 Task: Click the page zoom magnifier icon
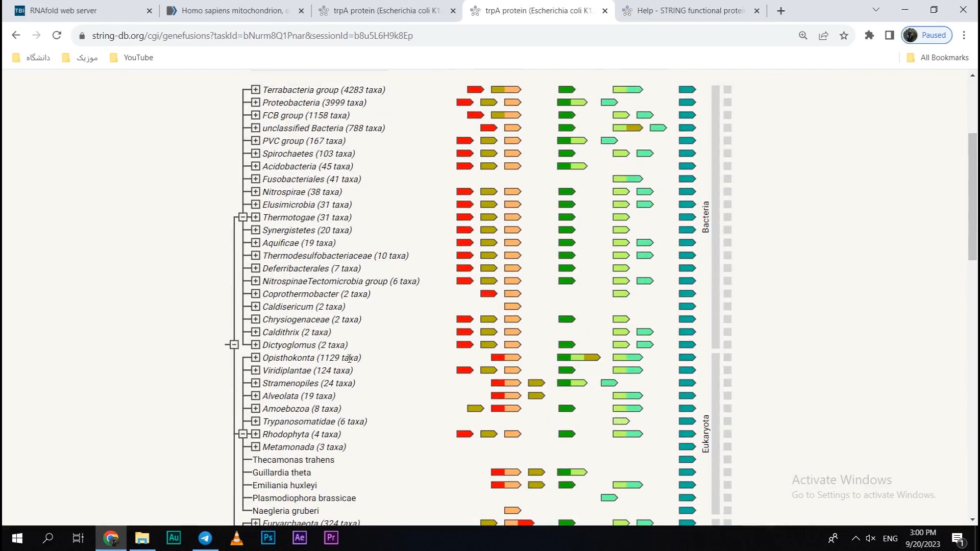[x=803, y=35]
